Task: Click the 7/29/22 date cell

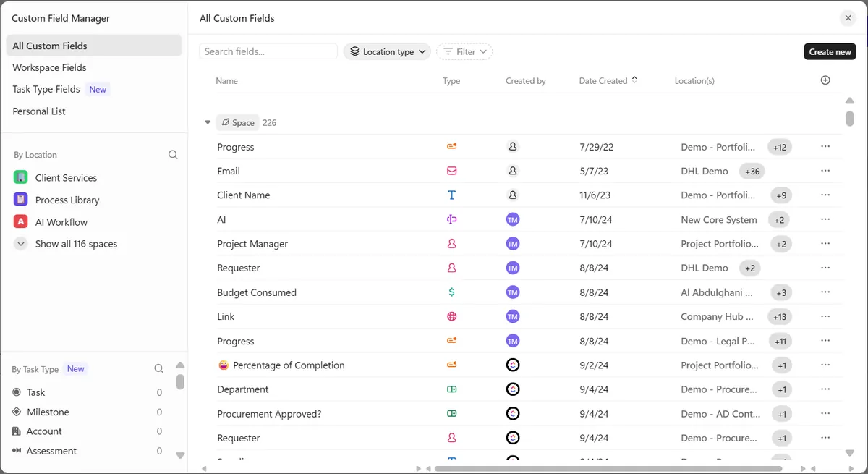Action: tap(597, 147)
